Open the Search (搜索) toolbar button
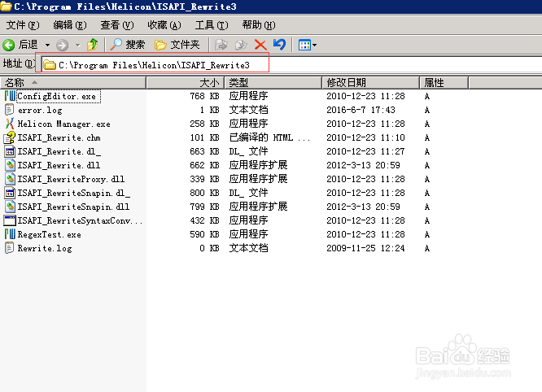This screenshot has width=542, height=392. pyautogui.click(x=128, y=45)
